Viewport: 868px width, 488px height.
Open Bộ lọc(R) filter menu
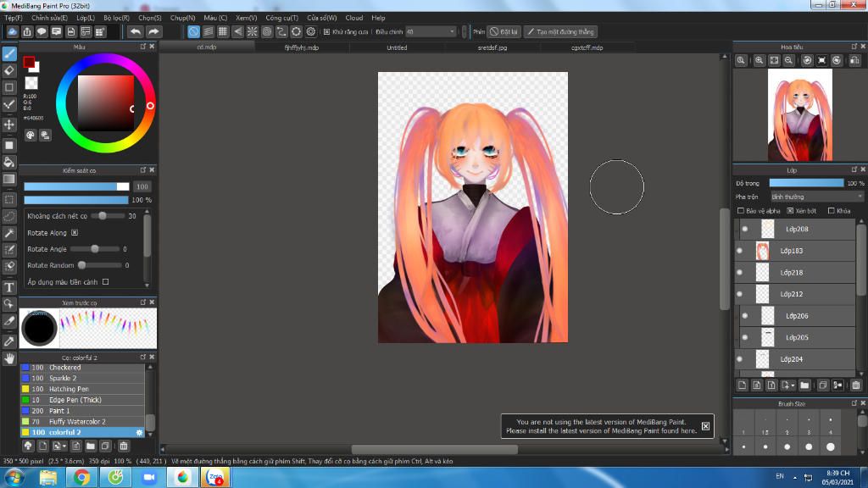pyautogui.click(x=116, y=18)
